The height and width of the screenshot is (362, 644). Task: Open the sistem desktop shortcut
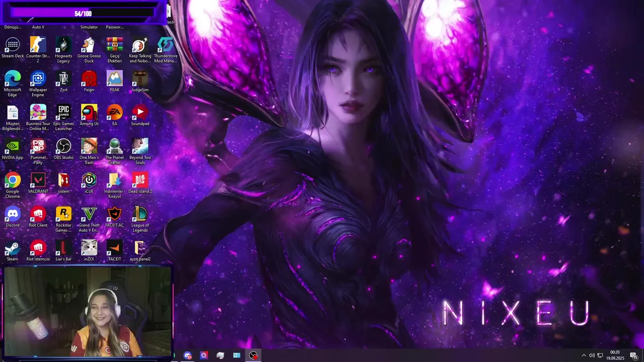pyautogui.click(x=63, y=183)
